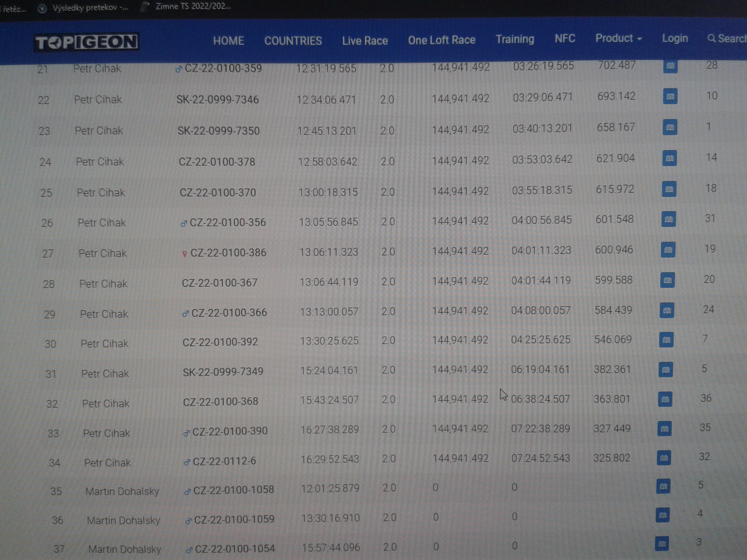This screenshot has height=560, width=747.
Task: Click male symbol beside CZ-22-0100-359
Action: click(179, 69)
